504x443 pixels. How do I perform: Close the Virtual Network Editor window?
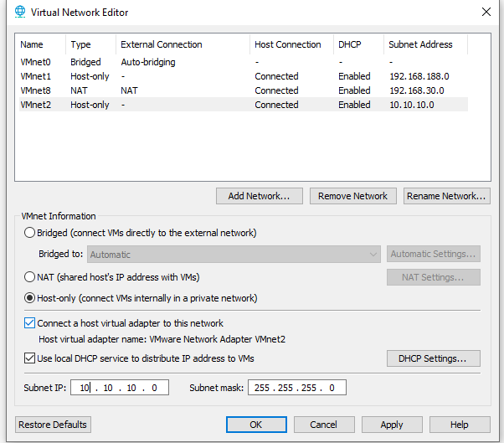tap(486, 12)
